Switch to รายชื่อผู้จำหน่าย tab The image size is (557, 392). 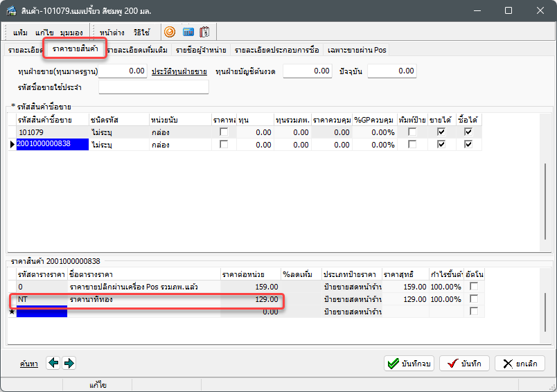click(x=200, y=51)
